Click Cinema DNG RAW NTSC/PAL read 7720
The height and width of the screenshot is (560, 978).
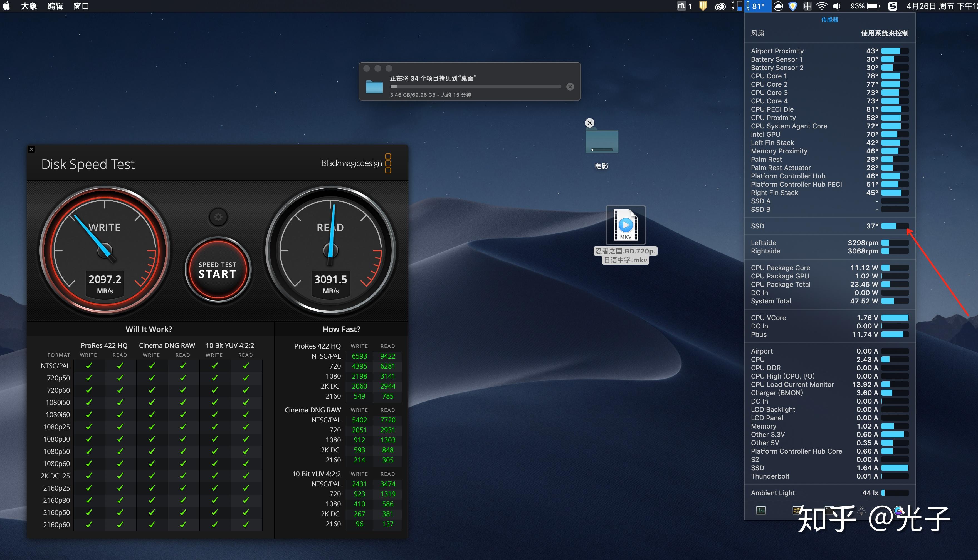[387, 420]
